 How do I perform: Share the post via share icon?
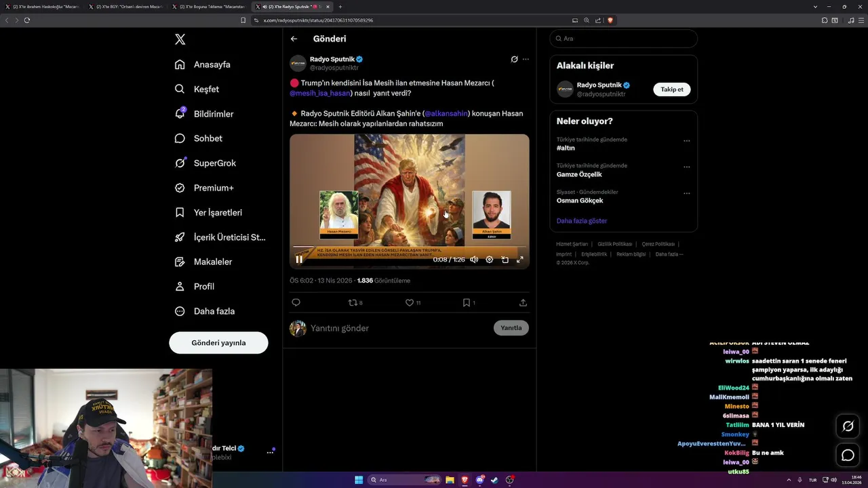523,302
